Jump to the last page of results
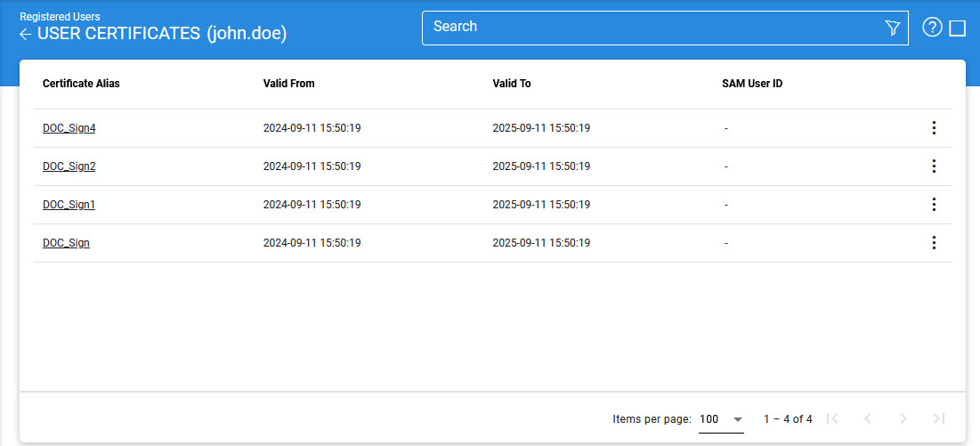The width and height of the screenshot is (980, 446). pyautogui.click(x=938, y=418)
